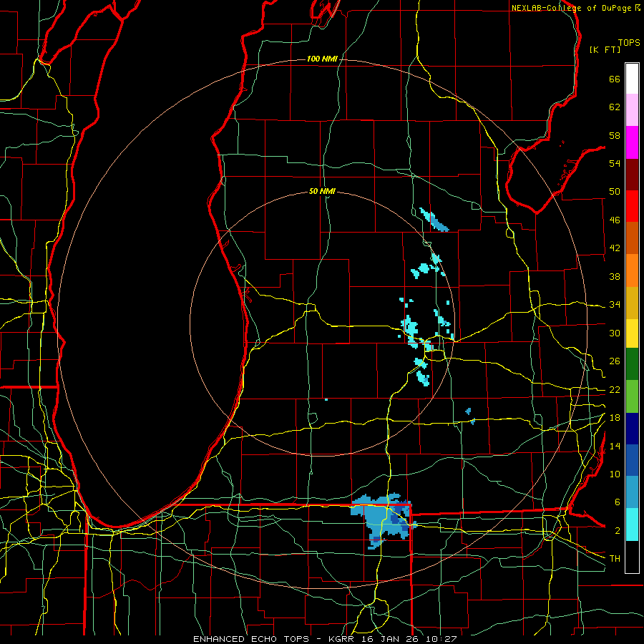The image size is (644, 644).
Task: Click the 66 value on the scale
Action: pyautogui.click(x=615, y=79)
